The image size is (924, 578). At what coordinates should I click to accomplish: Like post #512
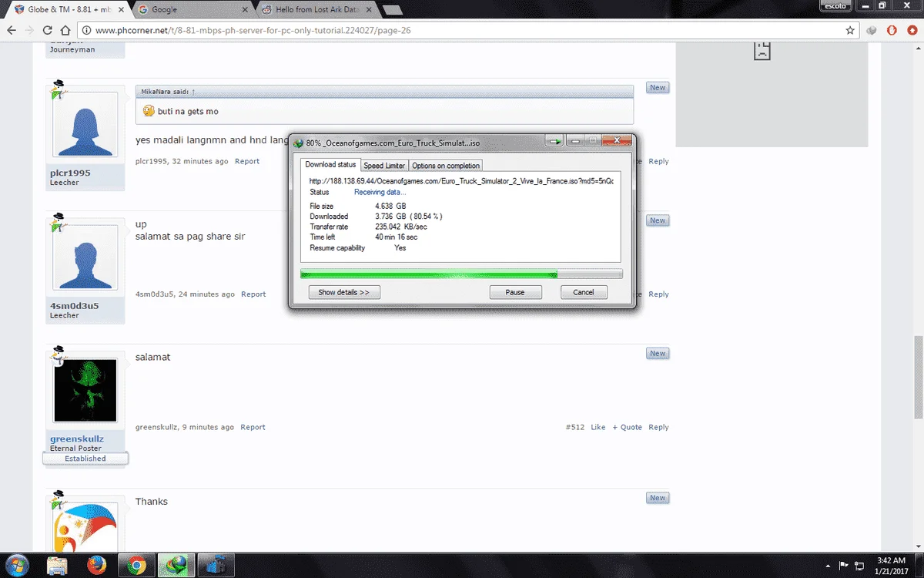598,427
